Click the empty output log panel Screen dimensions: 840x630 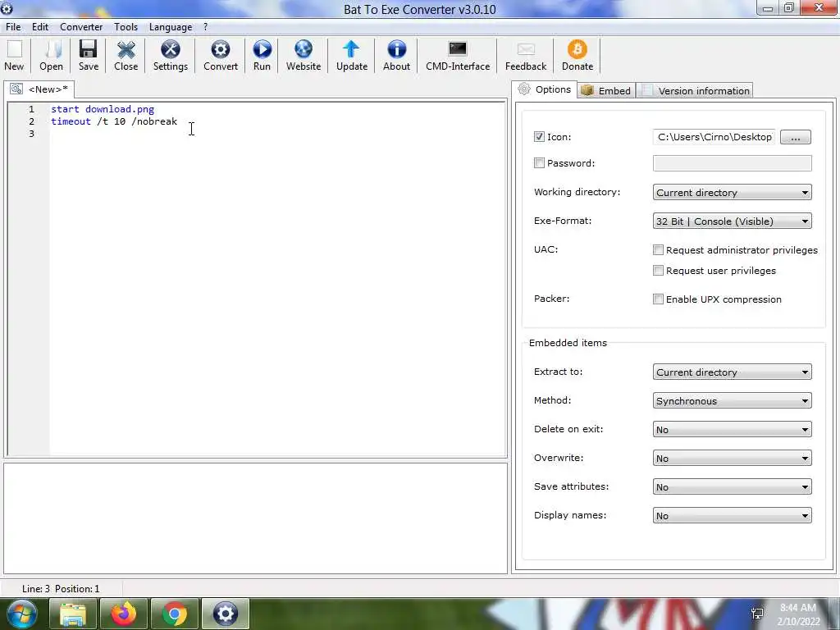(256, 518)
